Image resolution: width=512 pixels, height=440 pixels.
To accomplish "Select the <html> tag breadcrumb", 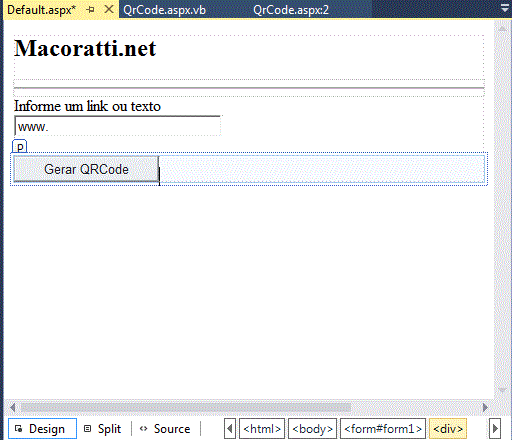I will [262, 429].
